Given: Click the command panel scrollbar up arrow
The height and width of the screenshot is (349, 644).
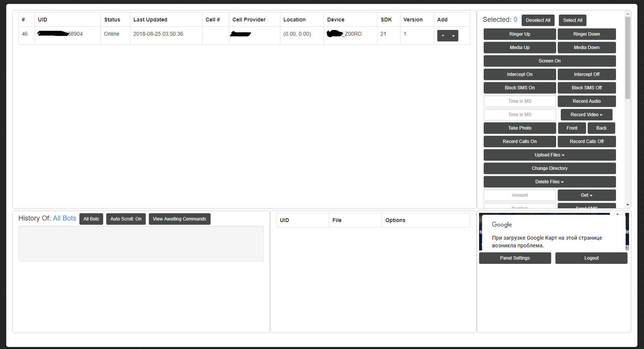Looking at the screenshot, I should pos(628,14).
